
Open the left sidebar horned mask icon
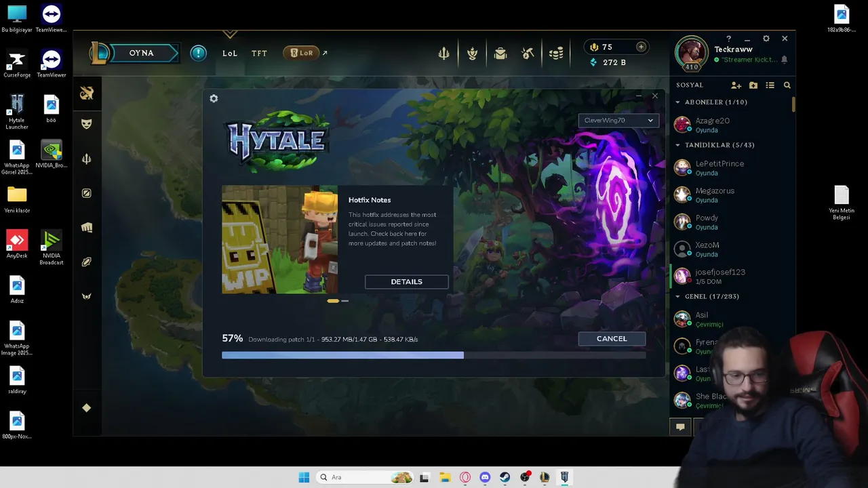(87, 296)
